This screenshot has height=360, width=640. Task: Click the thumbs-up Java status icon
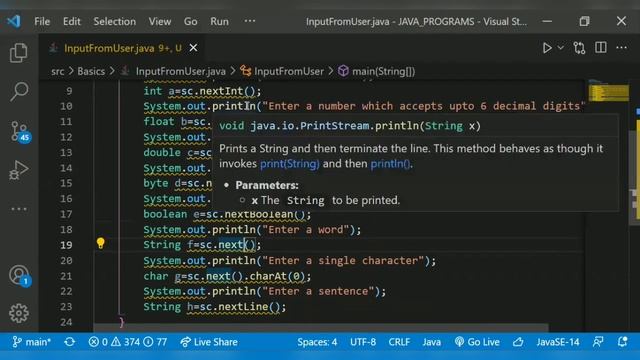coord(518,342)
